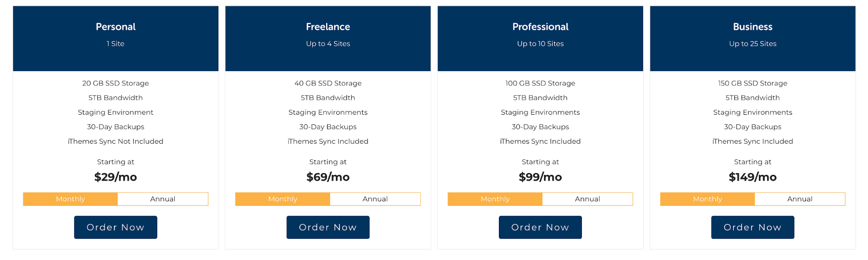Select Monthly billing under the Business plan
This screenshot has width=868, height=260.
click(x=707, y=199)
